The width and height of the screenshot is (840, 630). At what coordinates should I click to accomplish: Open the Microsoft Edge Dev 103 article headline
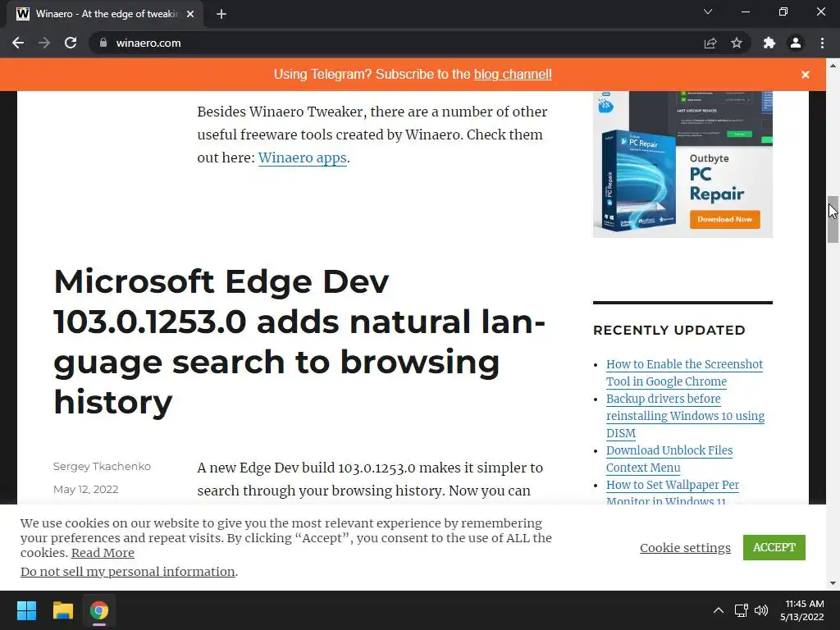click(300, 342)
